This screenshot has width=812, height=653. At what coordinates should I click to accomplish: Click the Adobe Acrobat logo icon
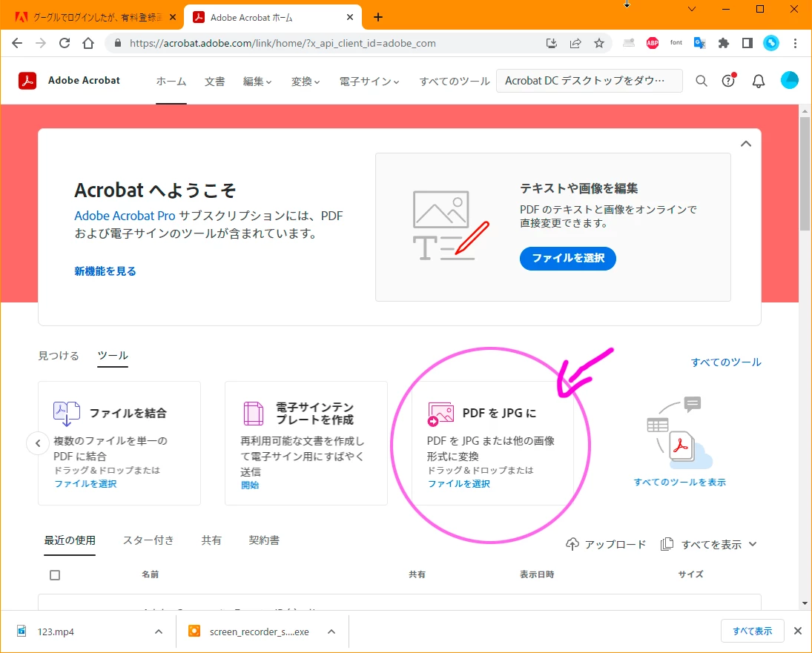point(27,81)
